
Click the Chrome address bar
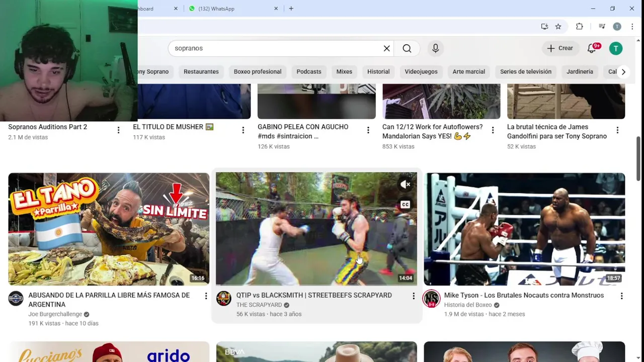click(337, 27)
